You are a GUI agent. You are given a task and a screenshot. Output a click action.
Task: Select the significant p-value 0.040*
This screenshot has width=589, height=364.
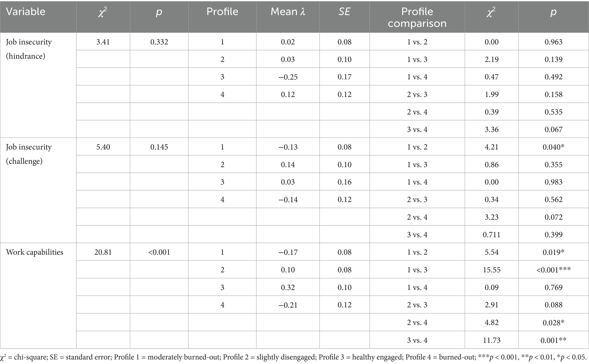coord(553,147)
